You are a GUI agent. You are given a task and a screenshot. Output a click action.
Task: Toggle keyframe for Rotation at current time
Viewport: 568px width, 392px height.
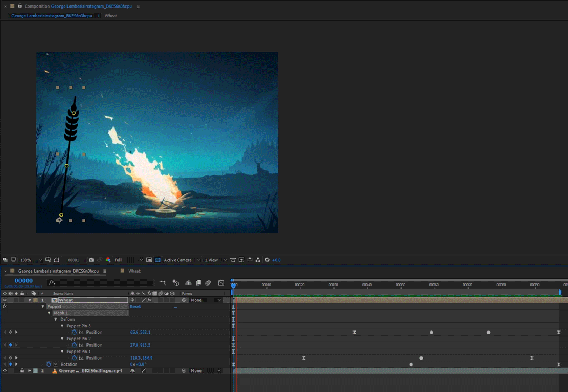pos(10,364)
